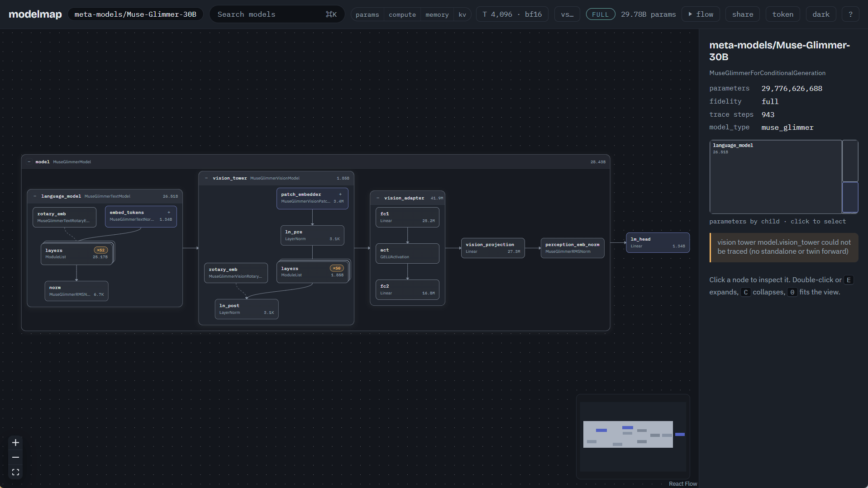Image resolution: width=868 pixels, height=488 pixels.
Task: Click the share button
Action: click(743, 14)
